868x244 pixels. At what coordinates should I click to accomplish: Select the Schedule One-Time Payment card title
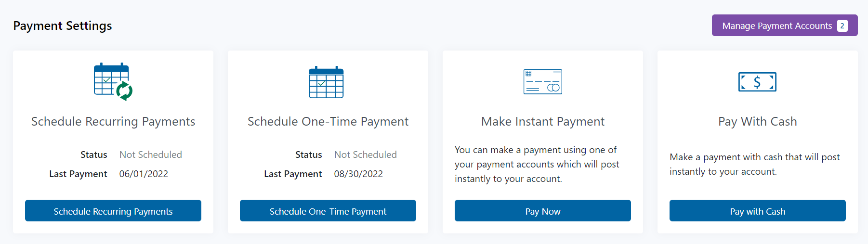point(328,121)
